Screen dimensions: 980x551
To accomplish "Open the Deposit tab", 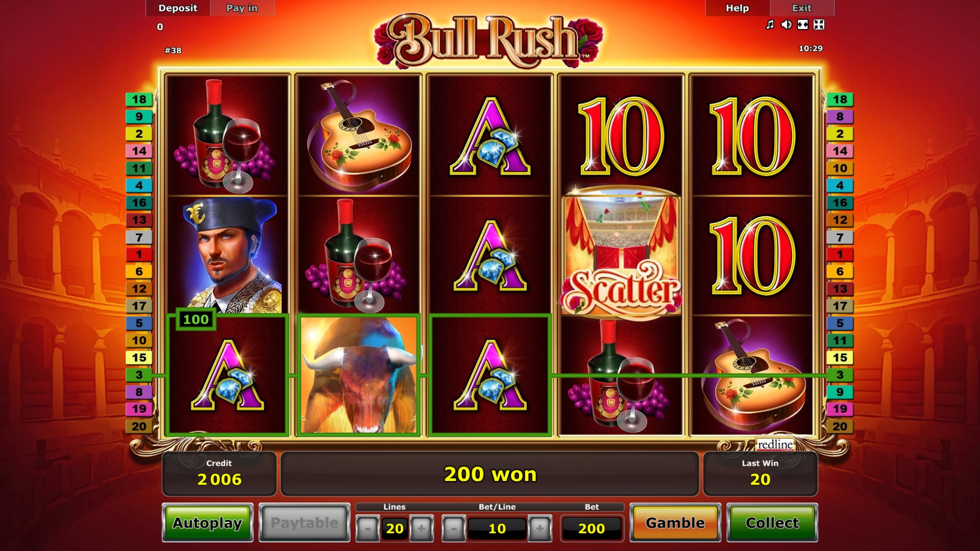I will point(178,8).
